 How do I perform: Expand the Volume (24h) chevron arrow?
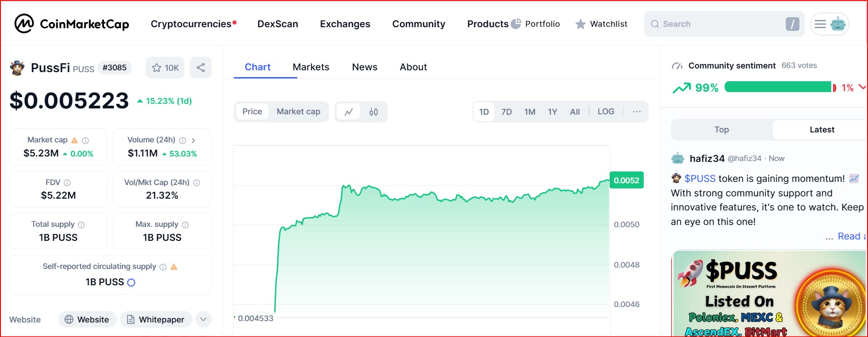coord(193,141)
